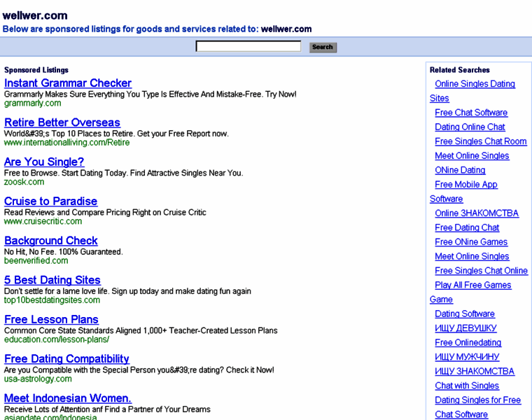Open the Dating Singles for Free link
This screenshot has width=532, height=420.
(x=477, y=400)
